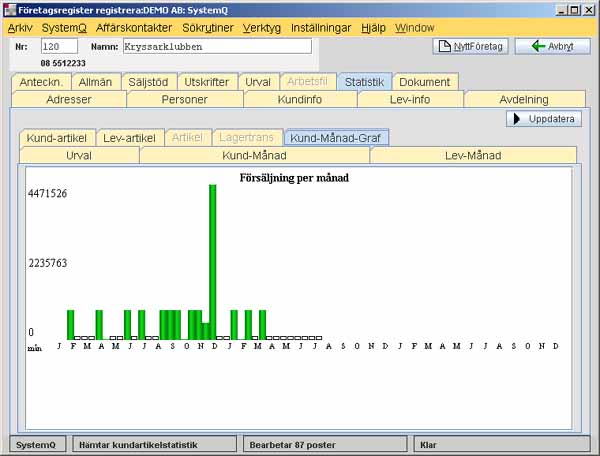
Task: Click the black triangle icon on Uppdatera
Action: tap(517, 119)
